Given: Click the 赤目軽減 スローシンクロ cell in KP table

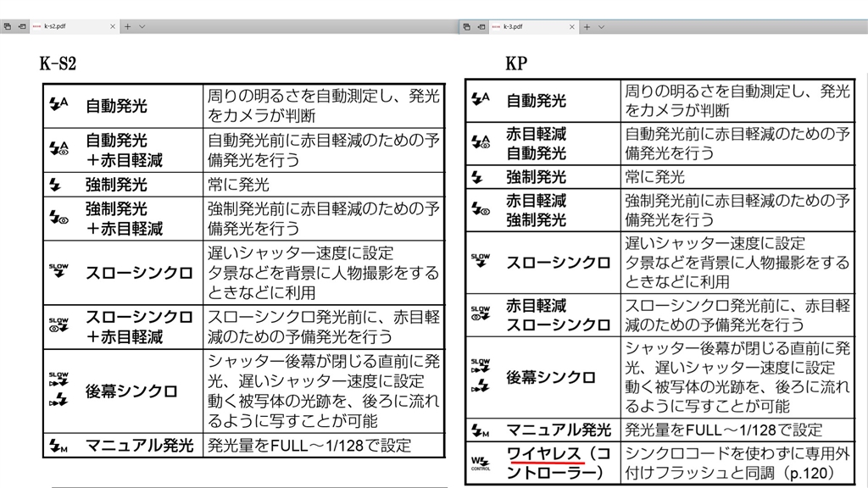Looking at the screenshot, I should click(559, 315).
